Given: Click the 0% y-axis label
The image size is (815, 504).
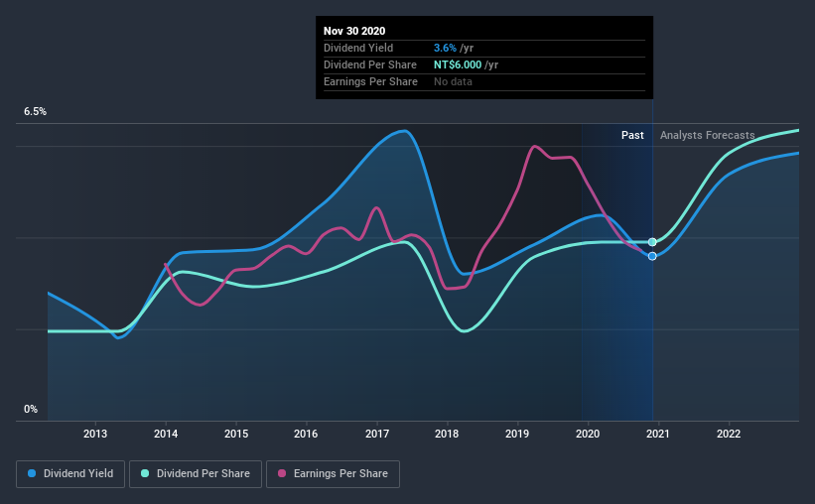Looking at the screenshot, I should [x=31, y=410].
